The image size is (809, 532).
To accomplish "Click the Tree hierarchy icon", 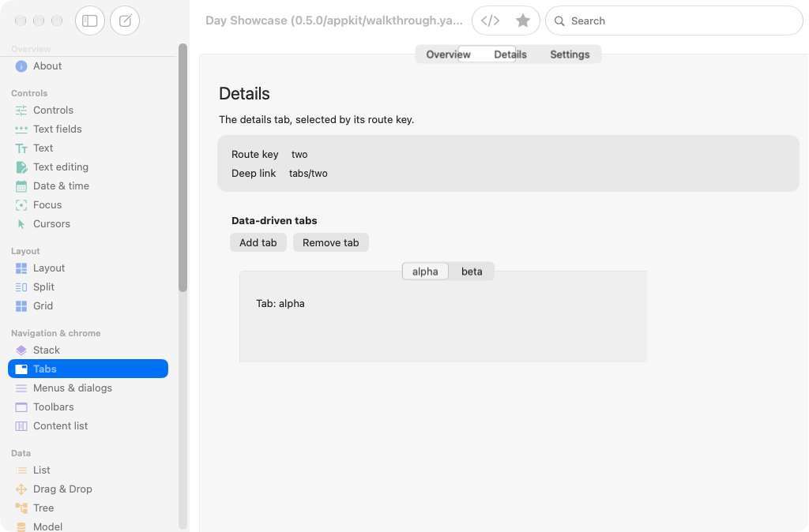I will (x=21, y=508).
